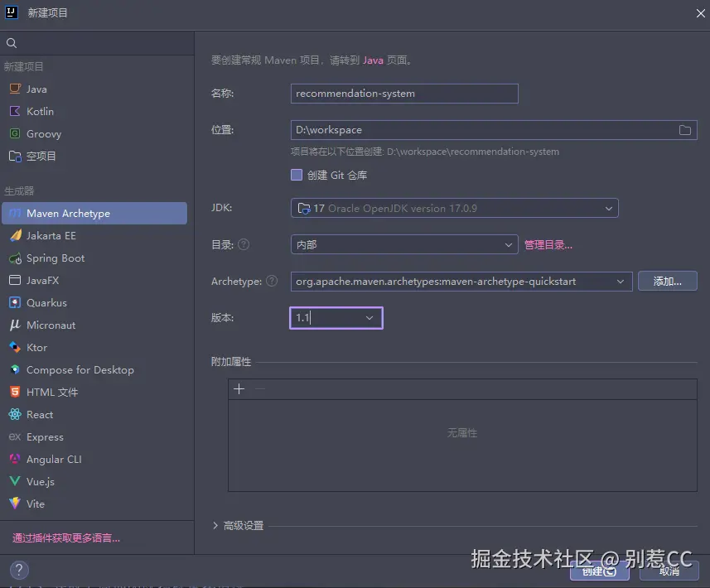Click the 创建 button to create project

point(599,570)
